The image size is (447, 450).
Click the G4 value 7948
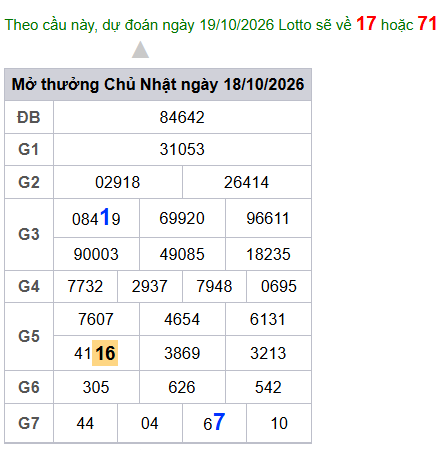coord(214,286)
